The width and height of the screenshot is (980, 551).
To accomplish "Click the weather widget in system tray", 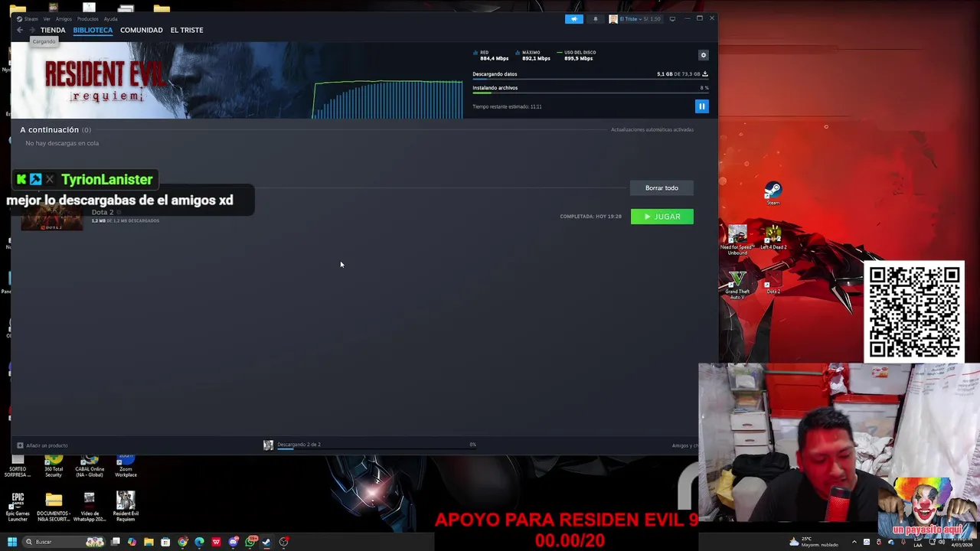I will (x=815, y=542).
